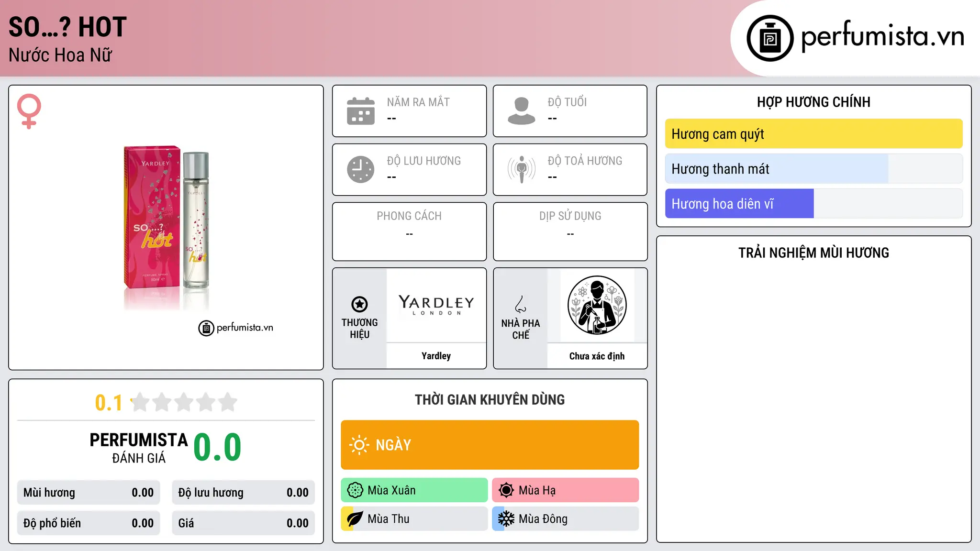
Task: Click the Hương cam quýt accord bar
Action: point(814,134)
